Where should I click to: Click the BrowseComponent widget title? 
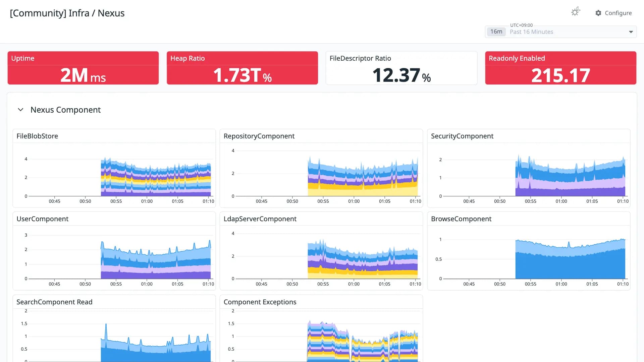[x=461, y=219]
